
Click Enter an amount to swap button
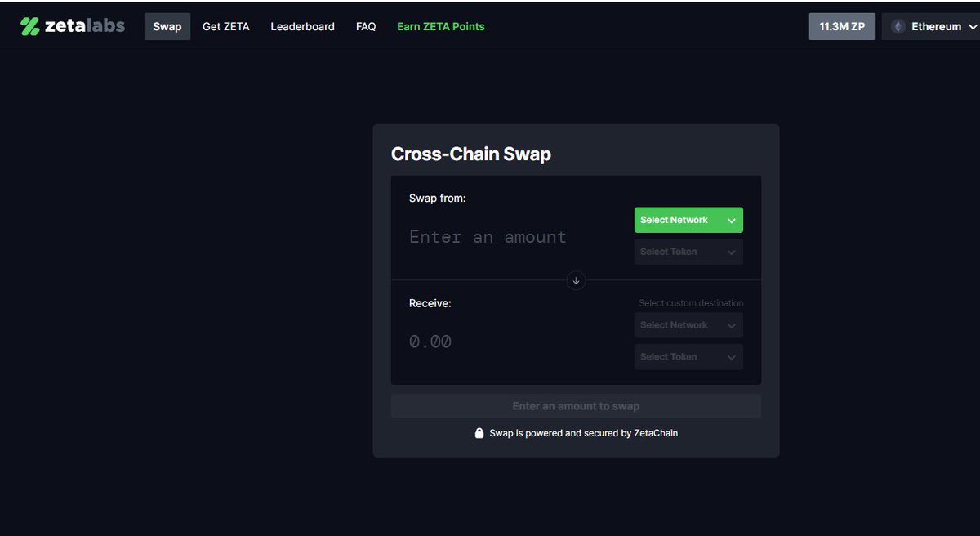click(x=576, y=406)
